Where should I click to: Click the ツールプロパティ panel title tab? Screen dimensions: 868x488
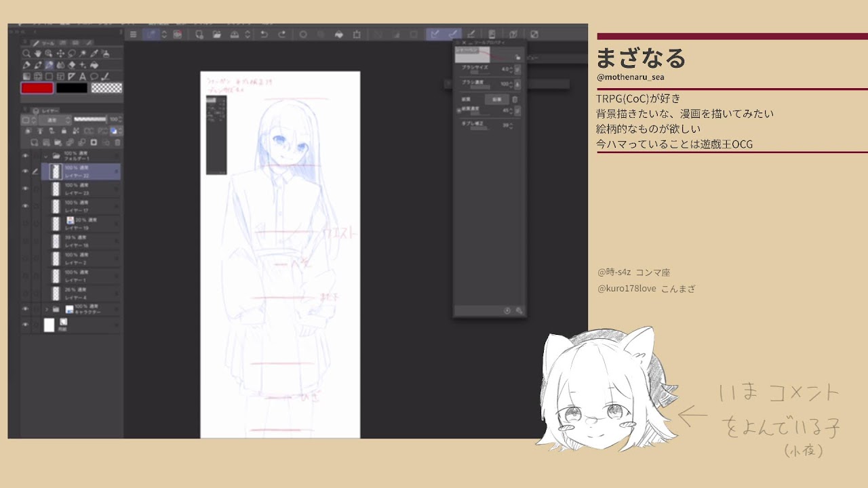coord(490,43)
